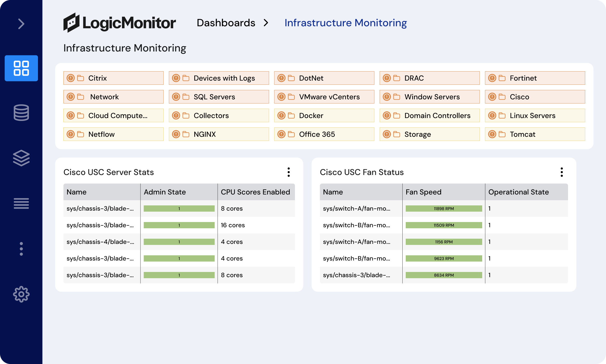The image size is (606, 364).
Task: Open the Cisco USC Server Stats options menu
Action: pyautogui.click(x=289, y=172)
